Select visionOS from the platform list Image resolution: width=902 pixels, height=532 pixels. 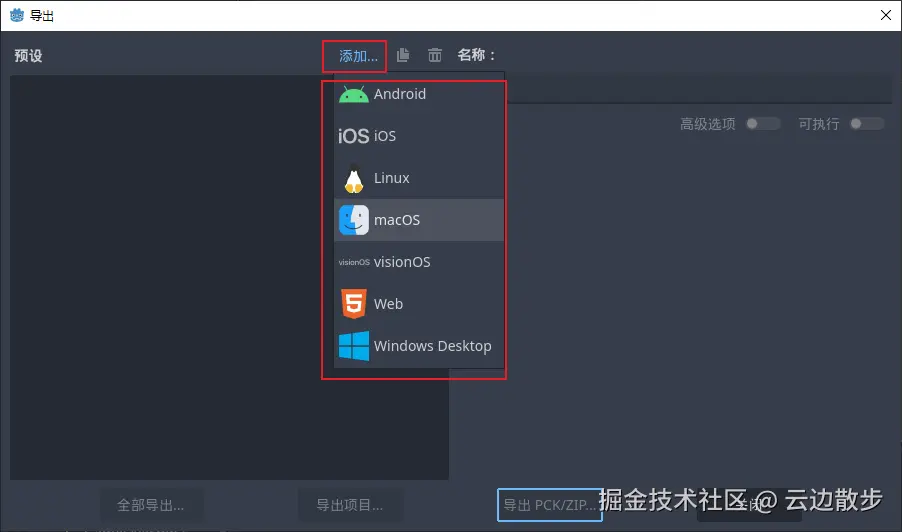pos(419,262)
